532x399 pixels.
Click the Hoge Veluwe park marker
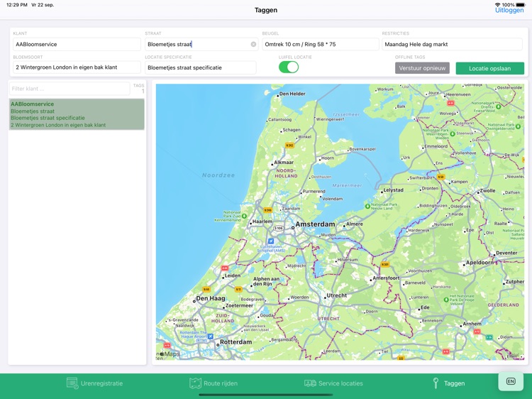coord(446,300)
